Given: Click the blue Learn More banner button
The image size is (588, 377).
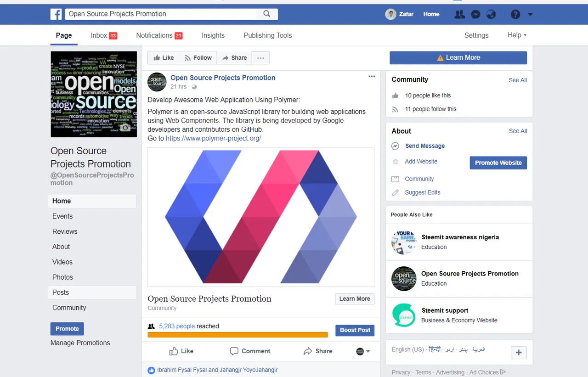Looking at the screenshot, I should click(458, 58).
